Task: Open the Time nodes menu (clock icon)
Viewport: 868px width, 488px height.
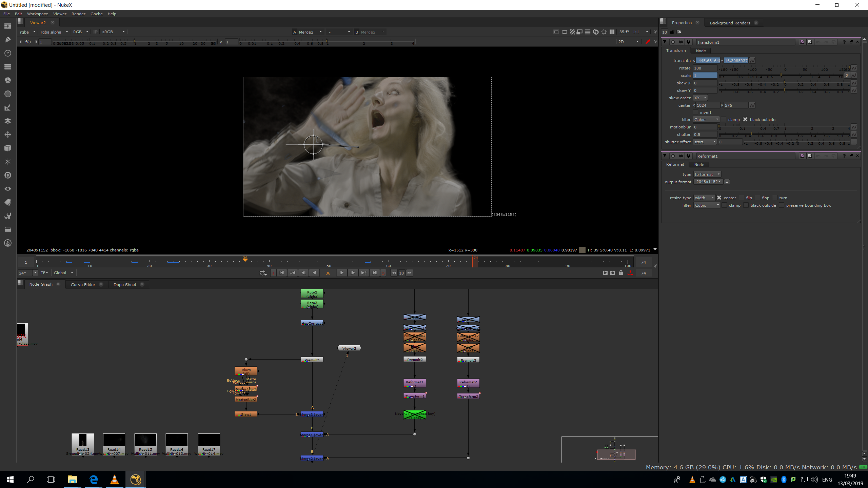Action: [x=7, y=53]
